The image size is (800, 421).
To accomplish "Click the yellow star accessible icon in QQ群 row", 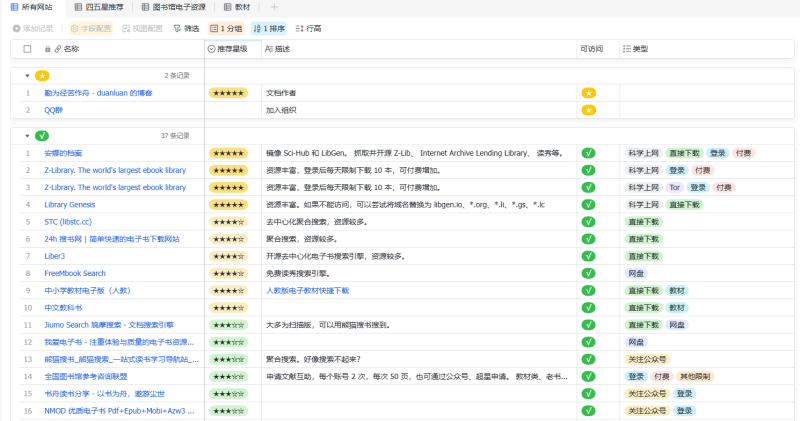I will (x=588, y=110).
